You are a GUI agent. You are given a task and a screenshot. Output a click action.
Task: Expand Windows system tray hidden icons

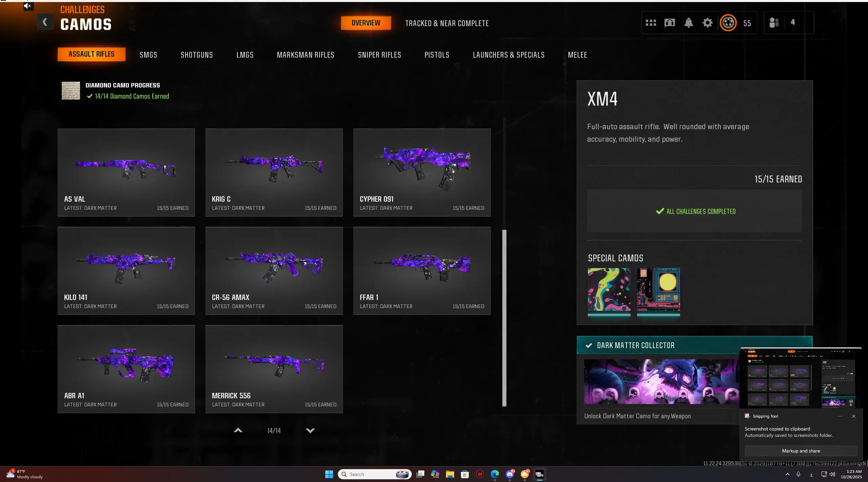coord(787,474)
